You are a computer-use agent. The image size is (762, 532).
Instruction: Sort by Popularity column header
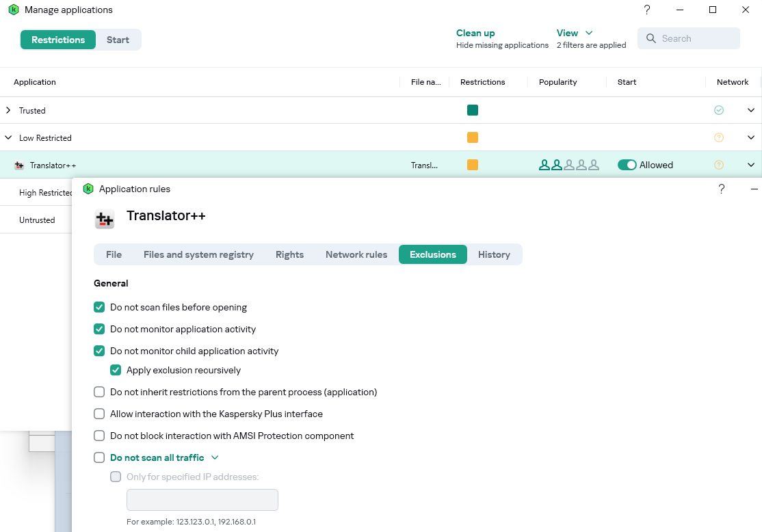558,82
